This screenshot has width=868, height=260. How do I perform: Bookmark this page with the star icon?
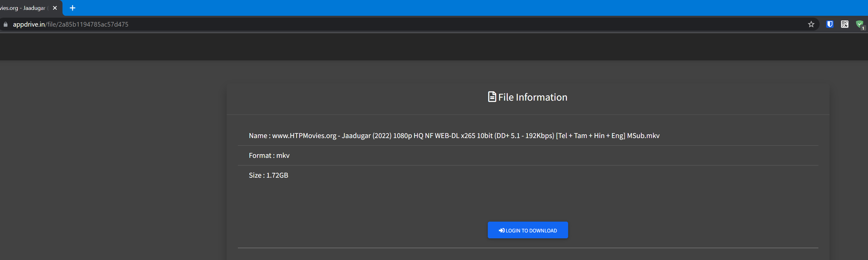(x=811, y=24)
